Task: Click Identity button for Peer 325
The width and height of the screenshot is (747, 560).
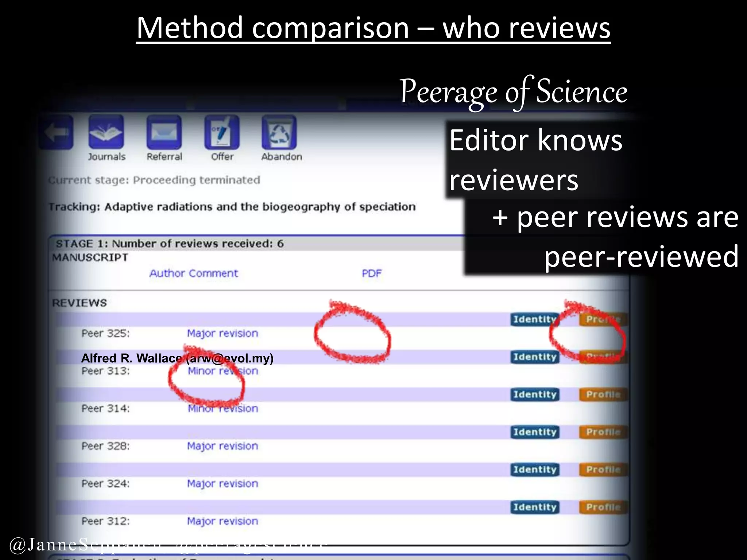Action: (535, 319)
